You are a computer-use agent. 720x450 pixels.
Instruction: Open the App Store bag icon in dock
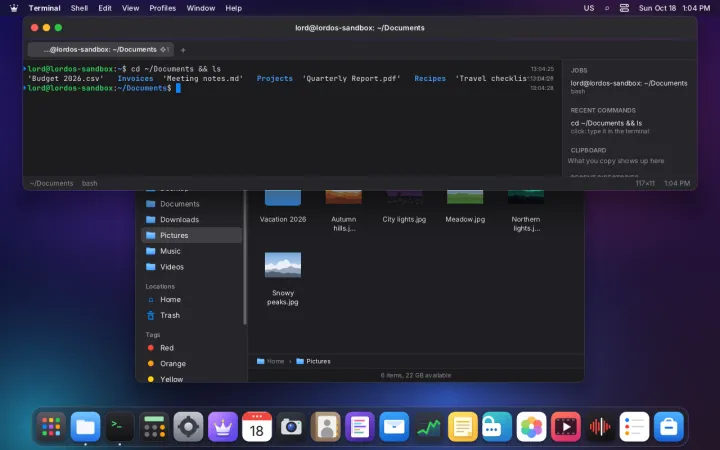[668, 427]
